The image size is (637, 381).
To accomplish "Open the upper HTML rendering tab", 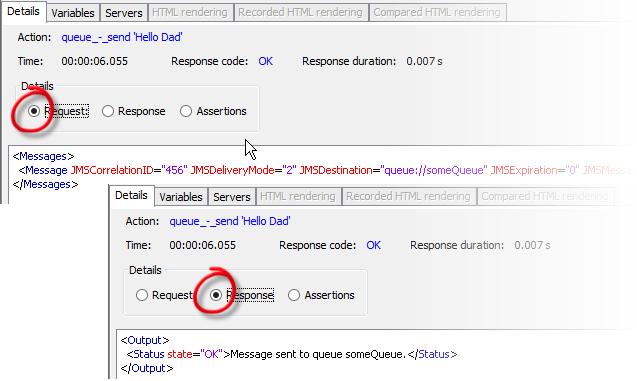I will click(x=190, y=13).
